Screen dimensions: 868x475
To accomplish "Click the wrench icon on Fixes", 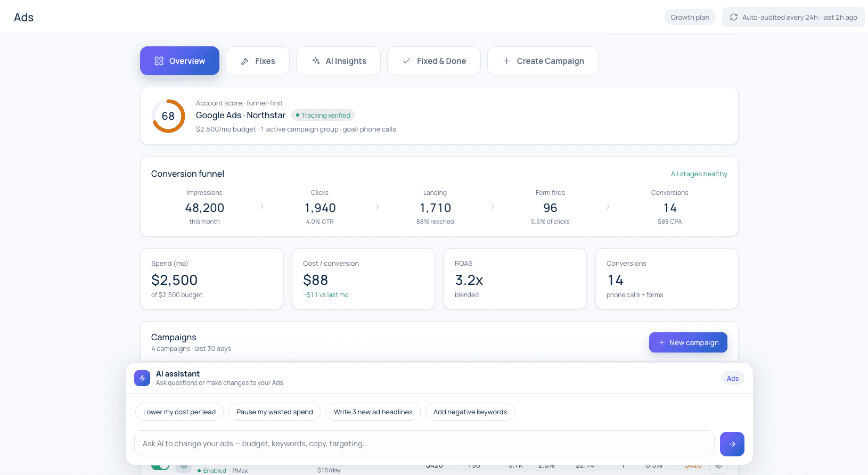I will (245, 61).
